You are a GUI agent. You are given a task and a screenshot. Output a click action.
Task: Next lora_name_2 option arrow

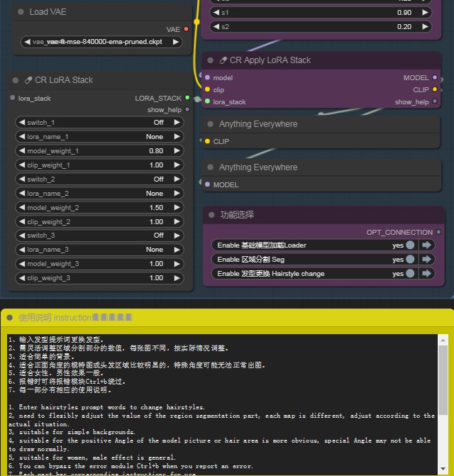coord(177,194)
